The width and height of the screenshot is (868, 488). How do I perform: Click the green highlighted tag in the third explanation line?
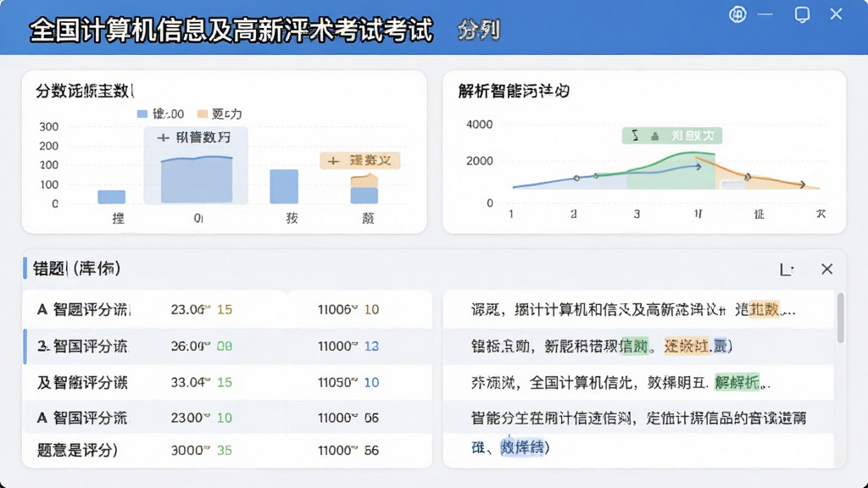[x=737, y=382]
